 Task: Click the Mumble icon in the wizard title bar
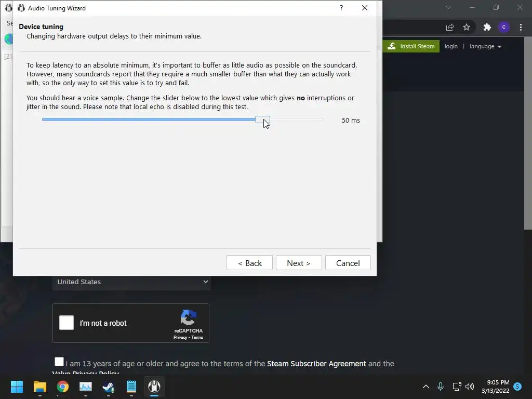pyautogui.click(x=21, y=8)
